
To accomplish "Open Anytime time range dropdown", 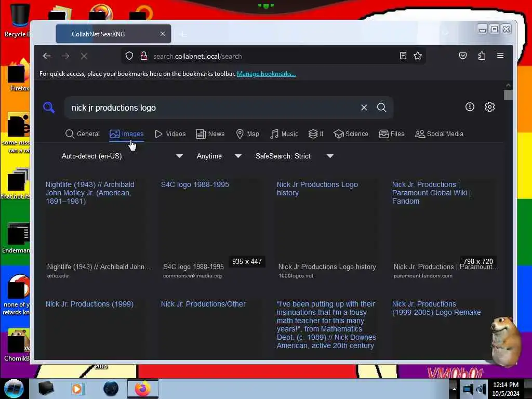I will tap(219, 156).
